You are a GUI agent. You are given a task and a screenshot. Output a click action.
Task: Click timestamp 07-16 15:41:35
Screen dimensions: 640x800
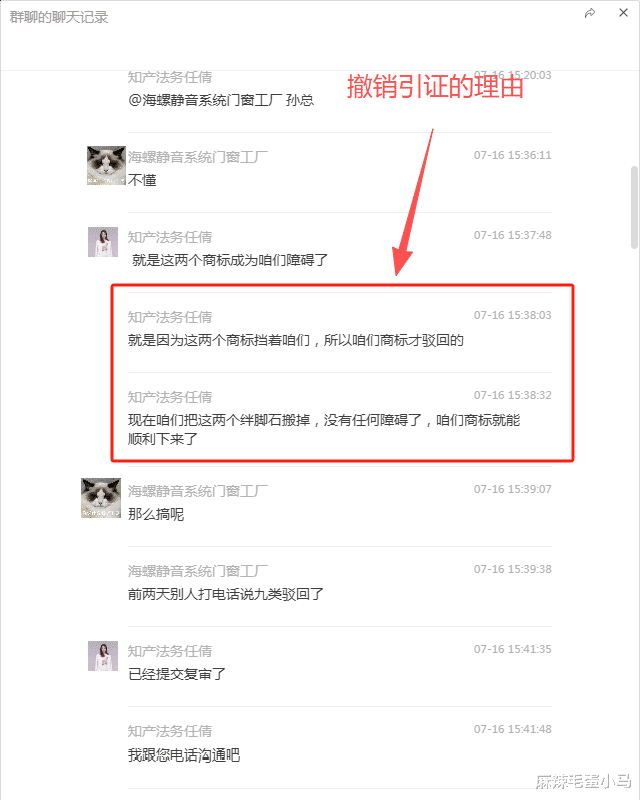click(512, 649)
